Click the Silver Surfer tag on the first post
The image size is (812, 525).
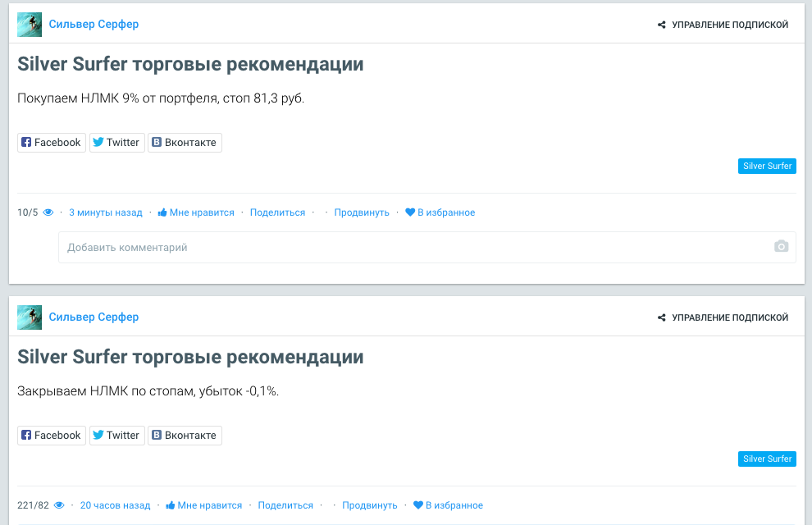point(767,167)
